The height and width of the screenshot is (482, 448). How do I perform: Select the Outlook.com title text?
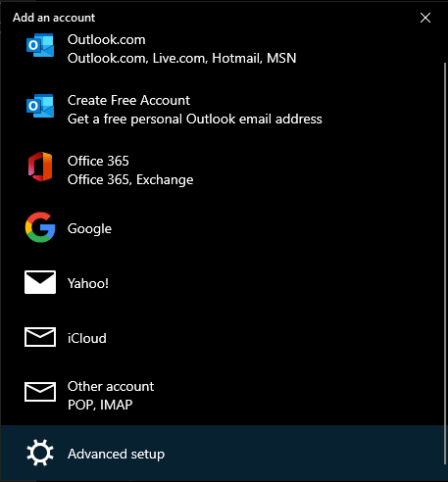click(107, 40)
